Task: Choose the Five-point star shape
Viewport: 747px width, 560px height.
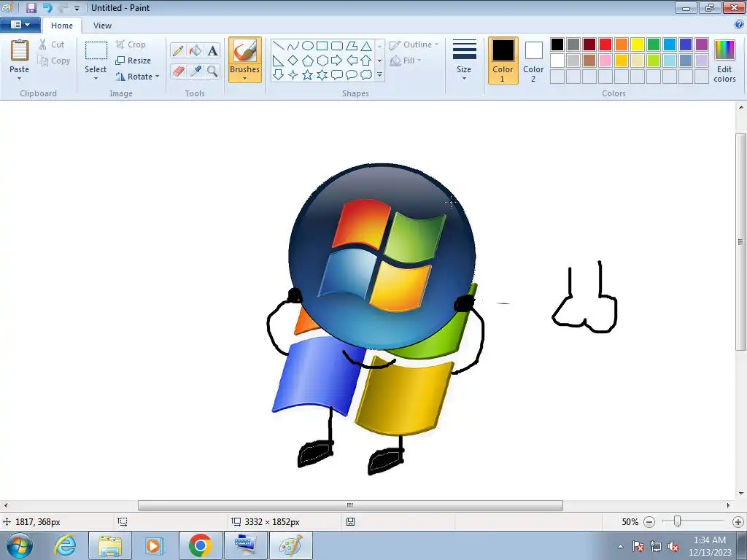Action: (308, 75)
